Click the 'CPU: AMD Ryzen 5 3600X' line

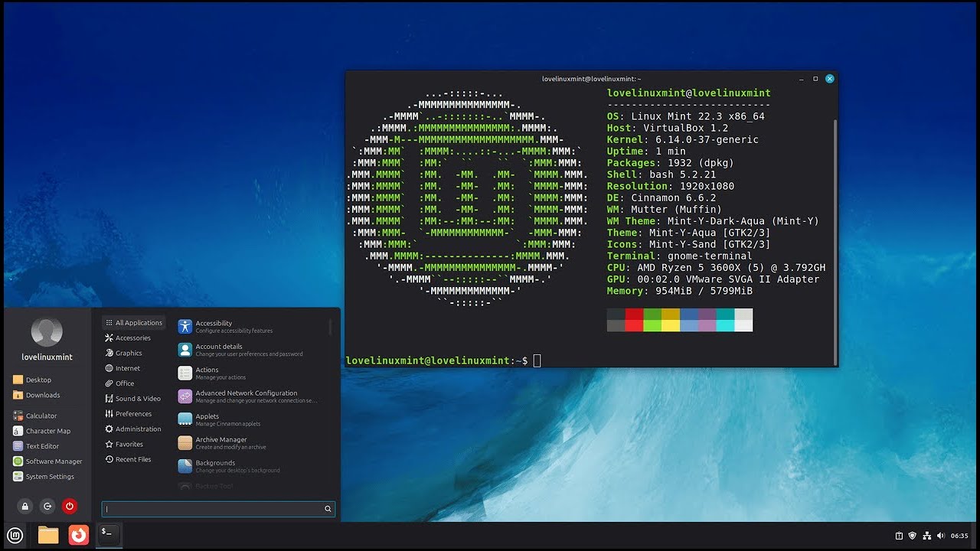coord(716,268)
